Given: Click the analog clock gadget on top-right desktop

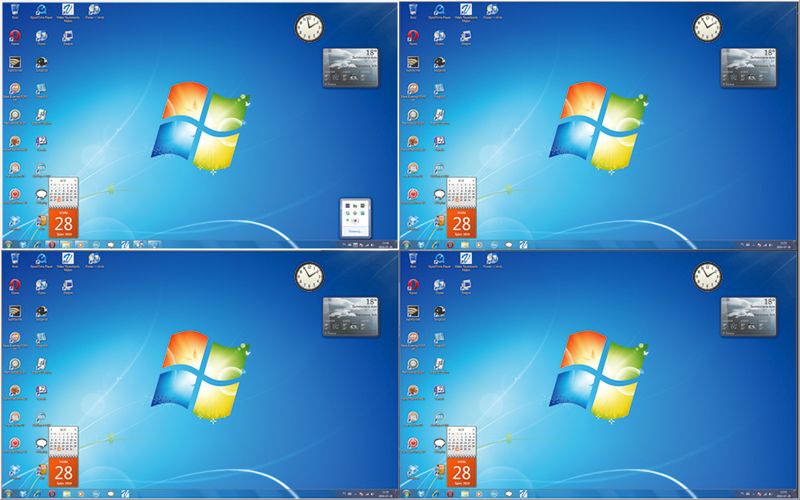Looking at the screenshot, I should click(x=707, y=28).
